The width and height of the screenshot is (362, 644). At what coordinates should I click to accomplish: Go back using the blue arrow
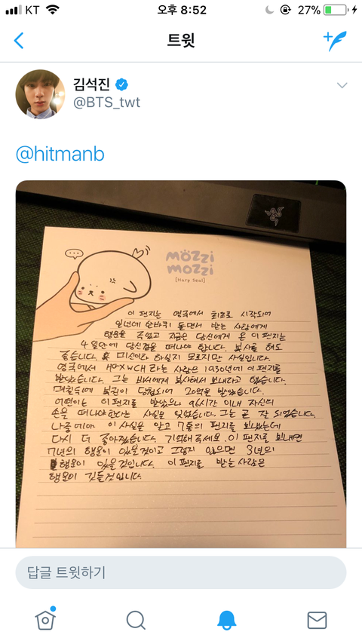19,41
